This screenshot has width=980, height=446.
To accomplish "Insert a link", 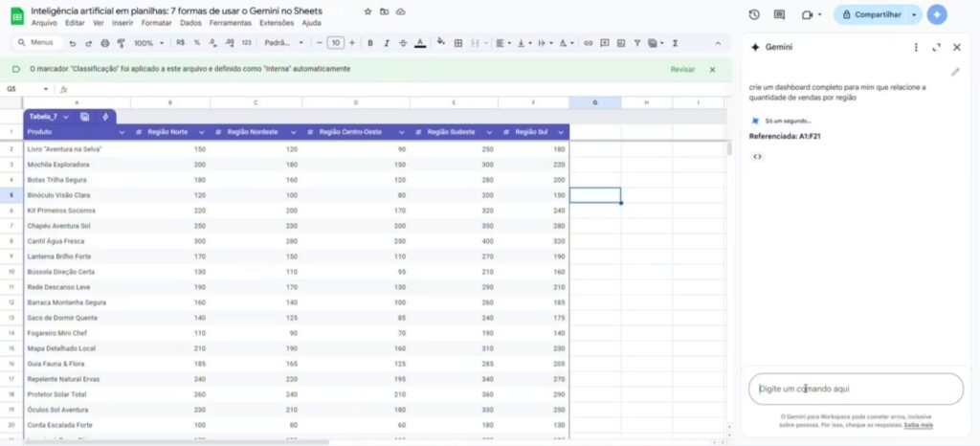I will [x=589, y=43].
